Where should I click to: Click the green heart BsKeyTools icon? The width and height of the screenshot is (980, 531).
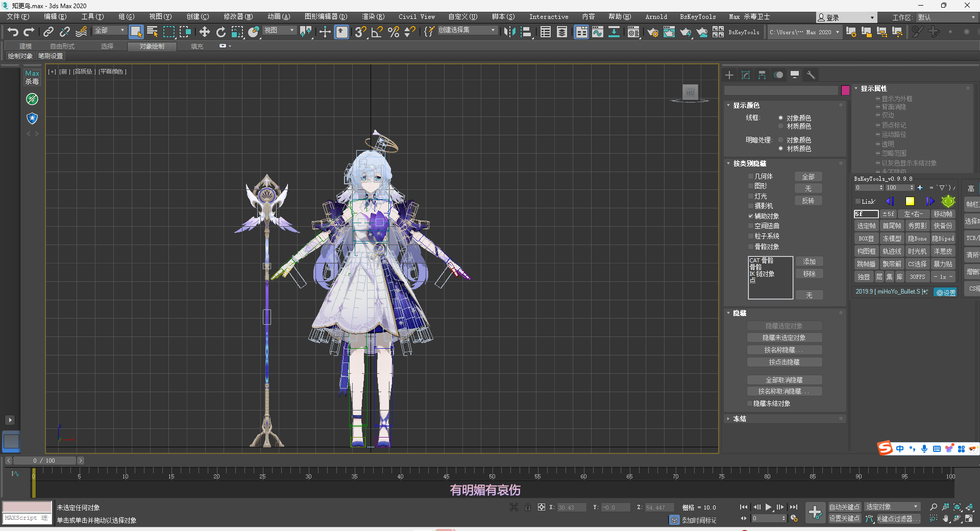point(948,201)
